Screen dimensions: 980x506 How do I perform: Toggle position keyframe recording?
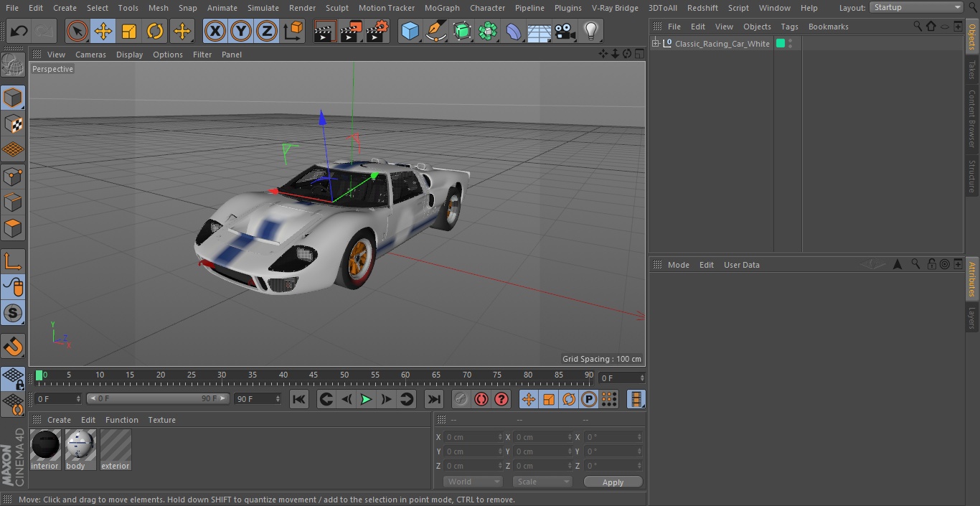point(529,399)
